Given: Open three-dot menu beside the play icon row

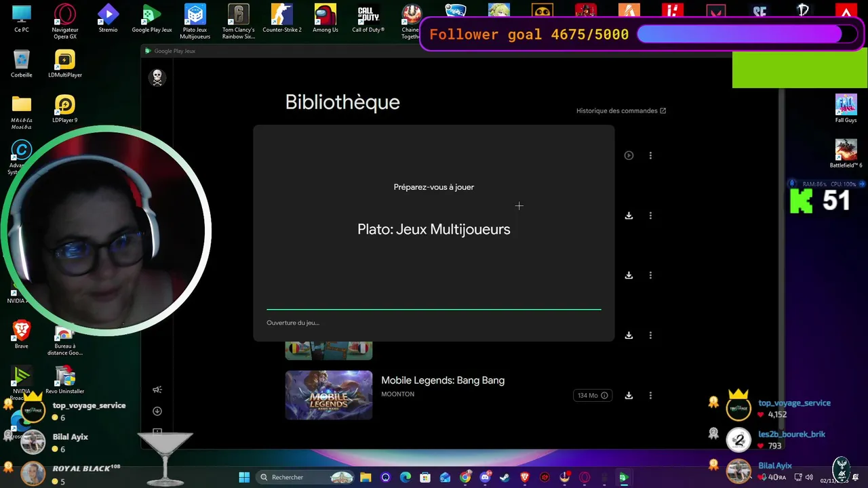Looking at the screenshot, I should (x=650, y=155).
